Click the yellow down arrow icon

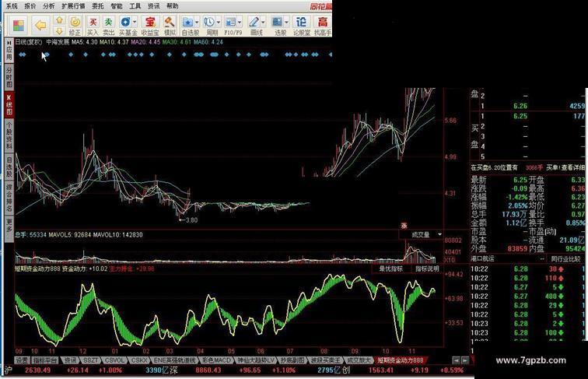[59, 31]
